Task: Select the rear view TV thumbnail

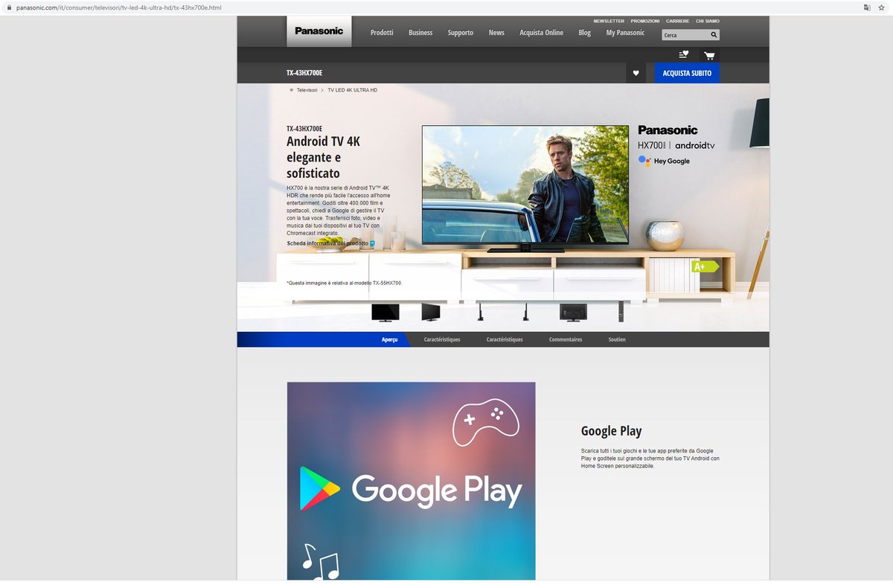Action: point(573,312)
